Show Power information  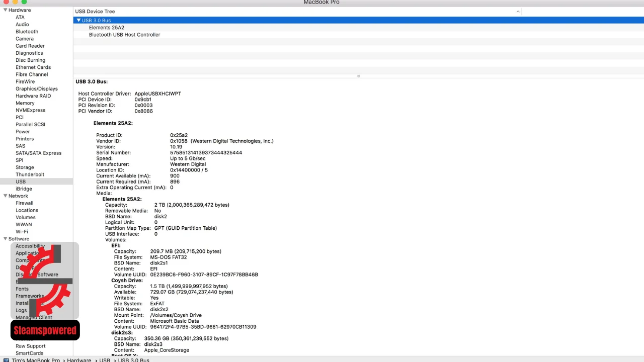click(x=23, y=132)
